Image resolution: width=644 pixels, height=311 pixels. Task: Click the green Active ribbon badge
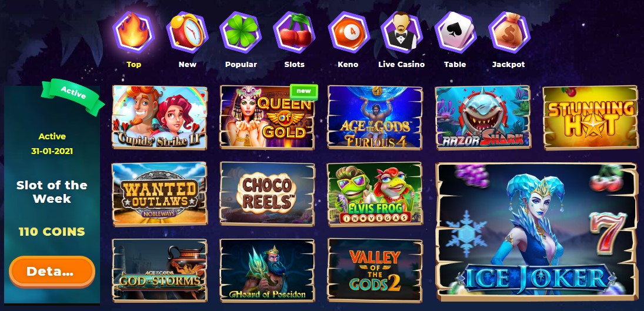[x=74, y=96]
